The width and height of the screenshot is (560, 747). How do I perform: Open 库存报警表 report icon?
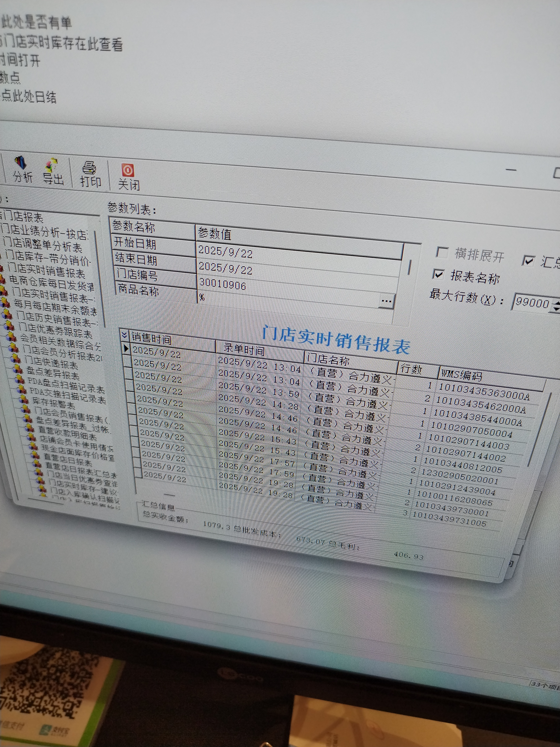click(x=24, y=399)
